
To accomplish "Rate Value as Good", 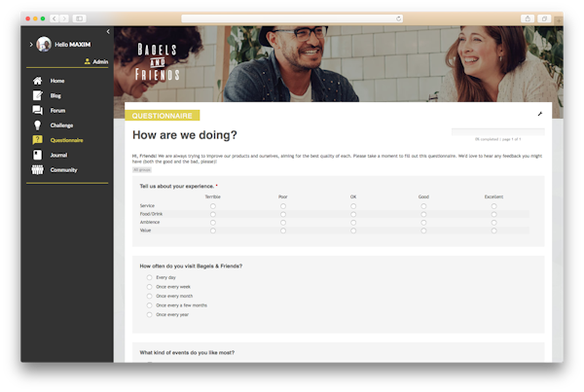I will (423, 231).
